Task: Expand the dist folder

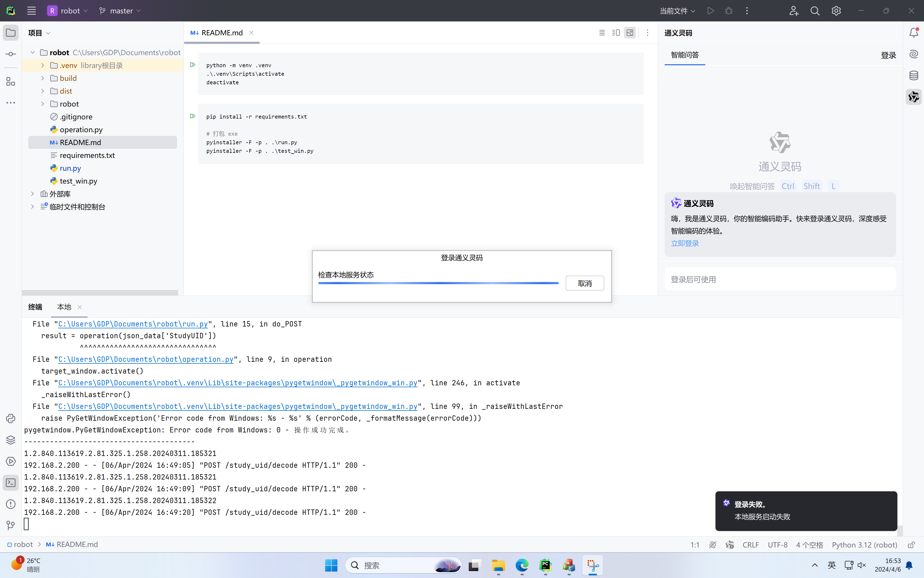Action: [x=43, y=91]
